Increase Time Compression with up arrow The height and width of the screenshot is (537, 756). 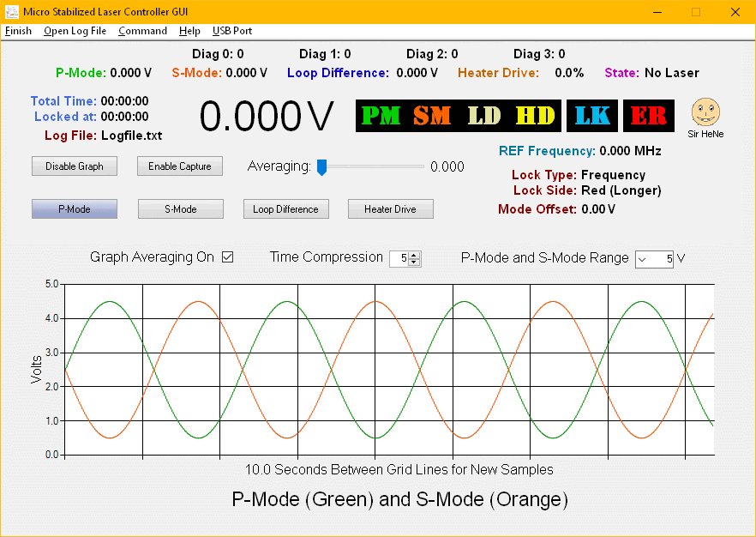pos(415,255)
